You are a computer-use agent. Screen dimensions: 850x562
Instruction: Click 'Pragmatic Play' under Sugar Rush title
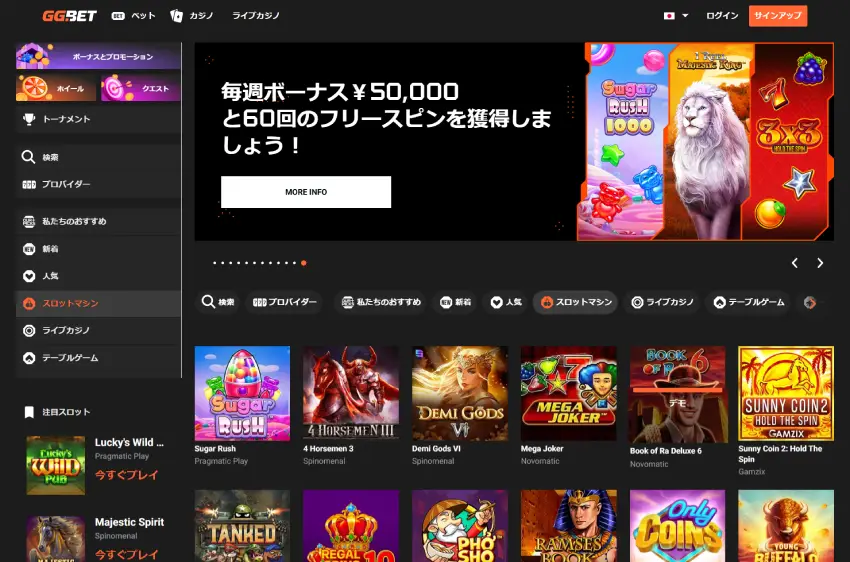click(x=221, y=461)
